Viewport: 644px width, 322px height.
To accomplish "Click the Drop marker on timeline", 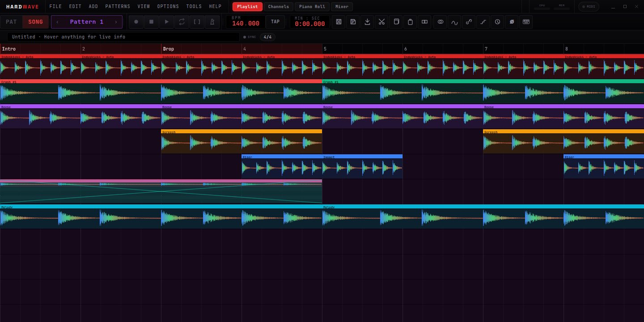I will coord(169,49).
